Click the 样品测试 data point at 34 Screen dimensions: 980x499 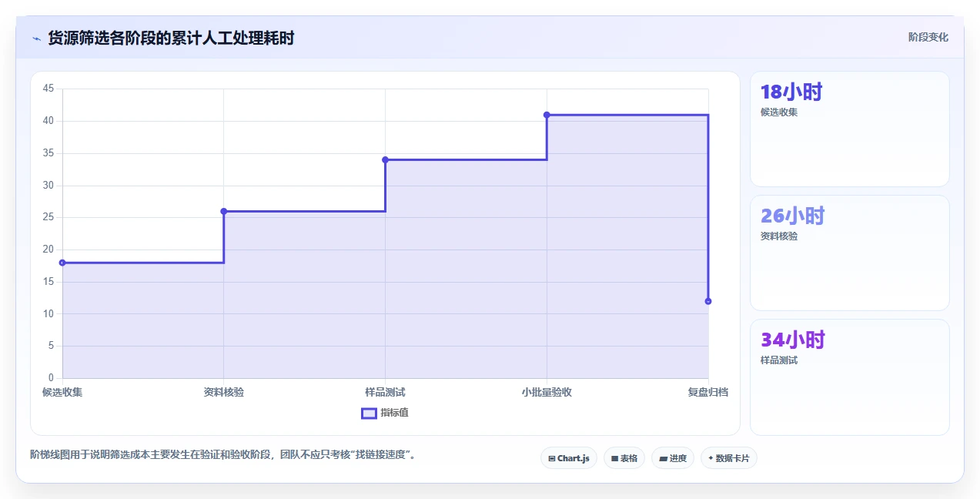point(385,159)
